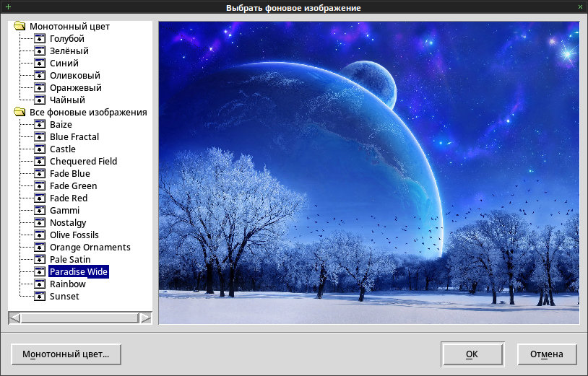Click the icon next to Оливковый
588x376 pixels.
[x=40, y=75]
